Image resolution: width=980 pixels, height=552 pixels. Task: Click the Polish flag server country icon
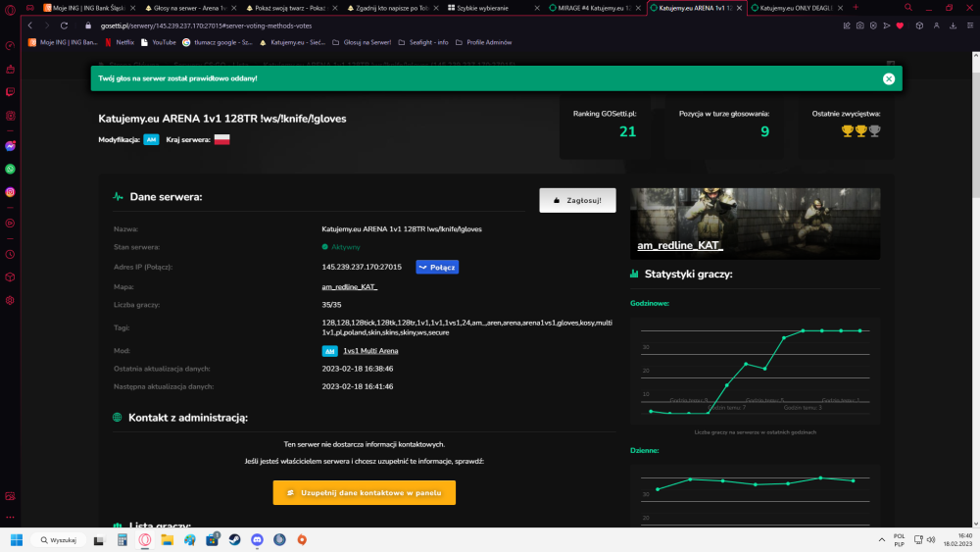(x=221, y=139)
